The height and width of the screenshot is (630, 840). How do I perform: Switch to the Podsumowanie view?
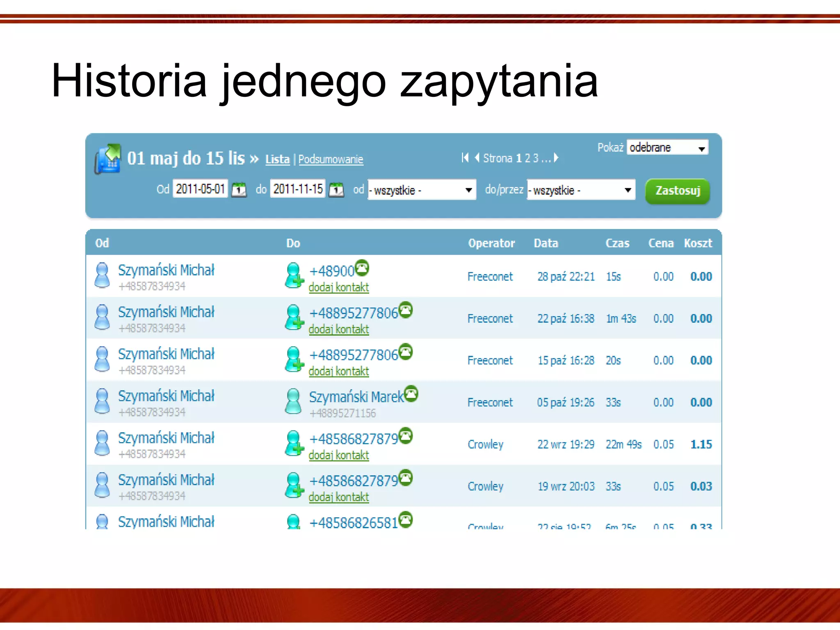point(331,159)
